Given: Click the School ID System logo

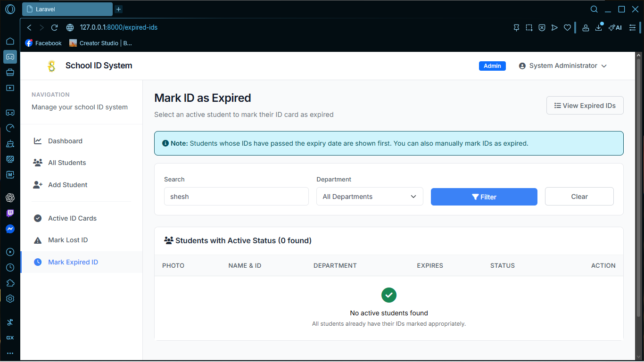Looking at the screenshot, I should click(x=51, y=66).
